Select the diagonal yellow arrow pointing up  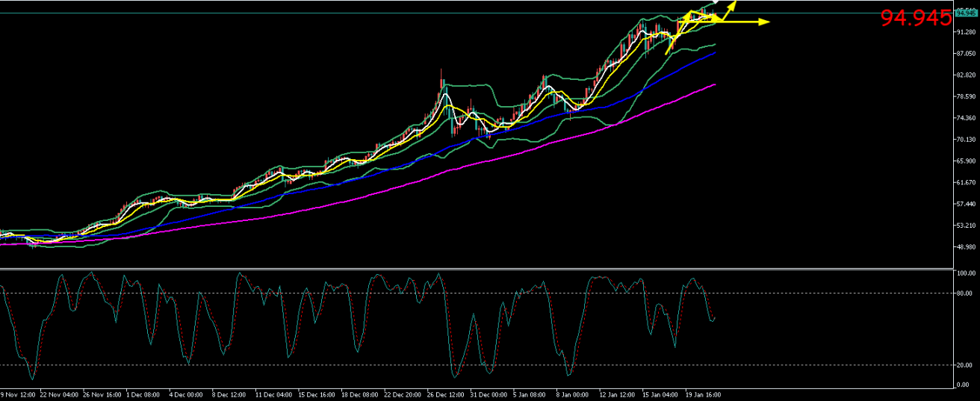point(732,5)
